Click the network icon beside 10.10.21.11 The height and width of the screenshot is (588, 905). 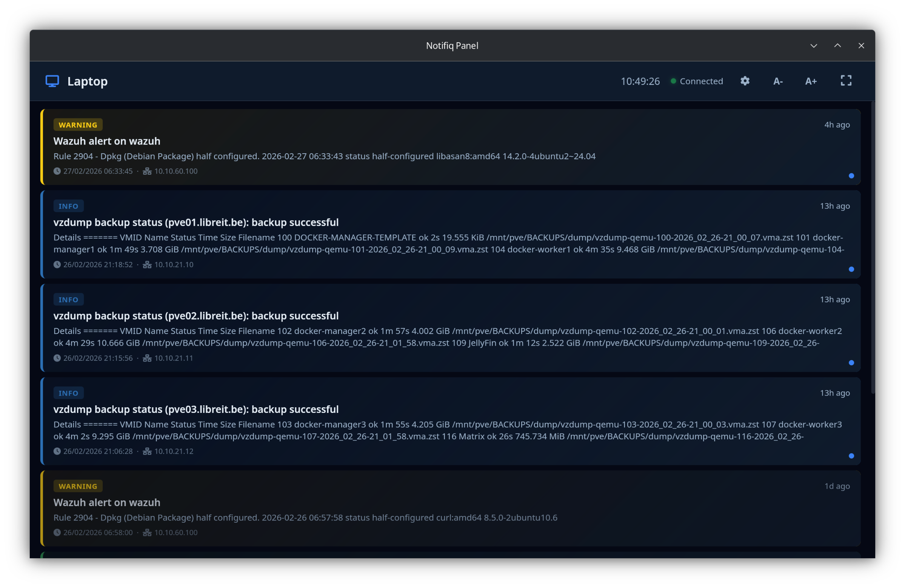coord(147,358)
